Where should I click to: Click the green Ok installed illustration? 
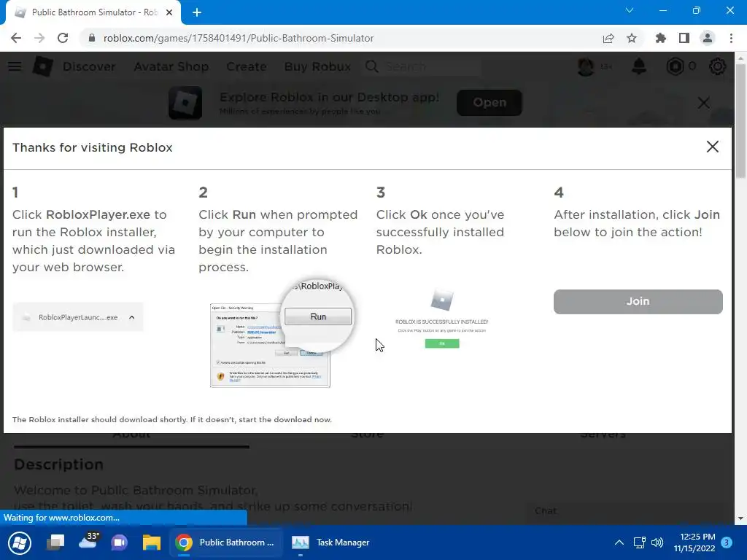click(442, 343)
